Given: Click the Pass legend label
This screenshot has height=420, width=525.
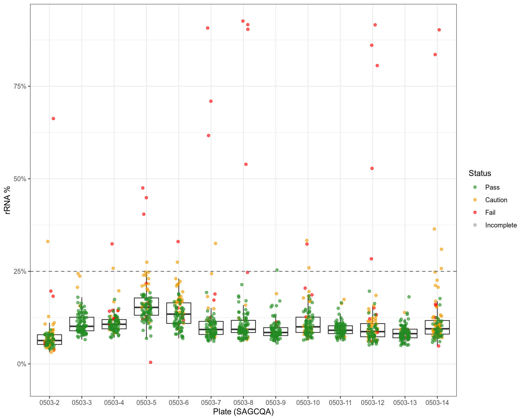Looking at the screenshot, I should pos(492,187).
